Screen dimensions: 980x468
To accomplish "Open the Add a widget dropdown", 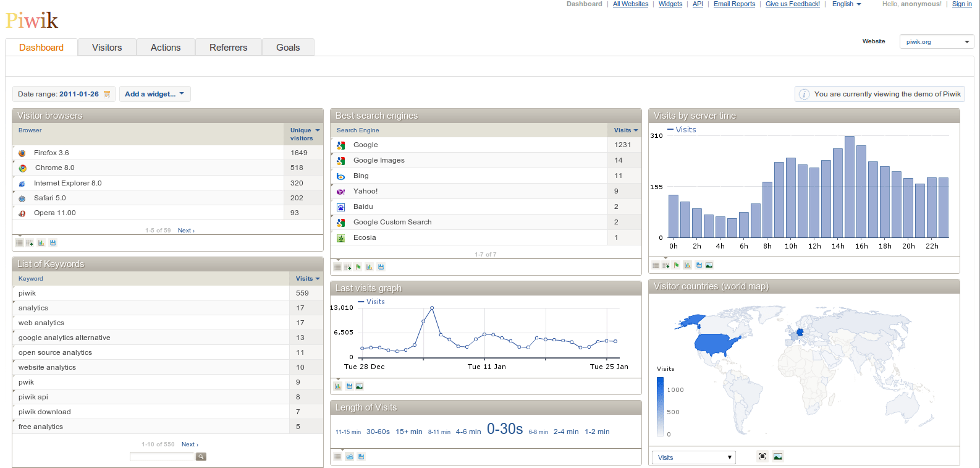I will point(155,94).
